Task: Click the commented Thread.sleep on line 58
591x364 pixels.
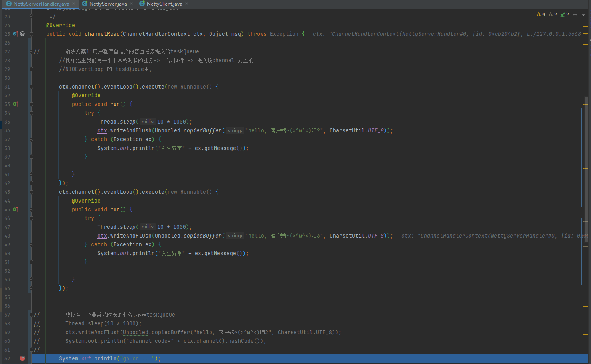Action: (x=104, y=323)
